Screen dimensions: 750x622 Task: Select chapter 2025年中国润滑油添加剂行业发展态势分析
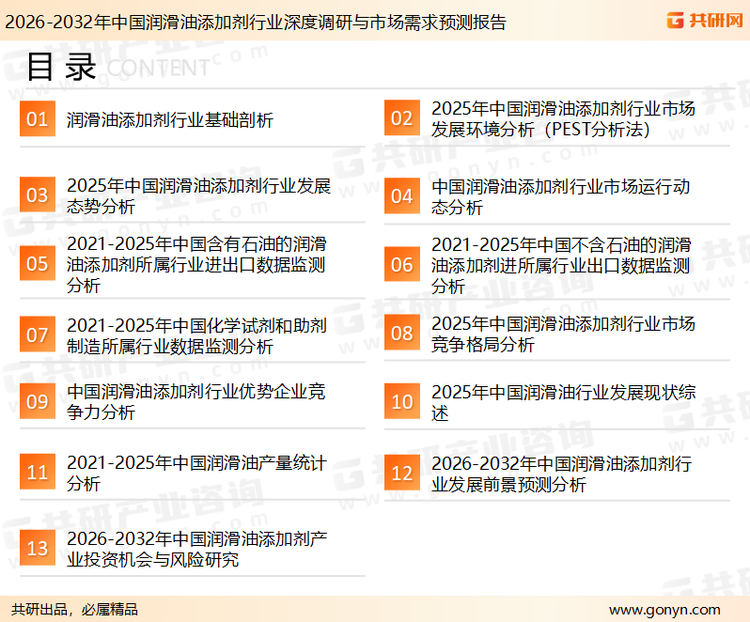[199, 196]
